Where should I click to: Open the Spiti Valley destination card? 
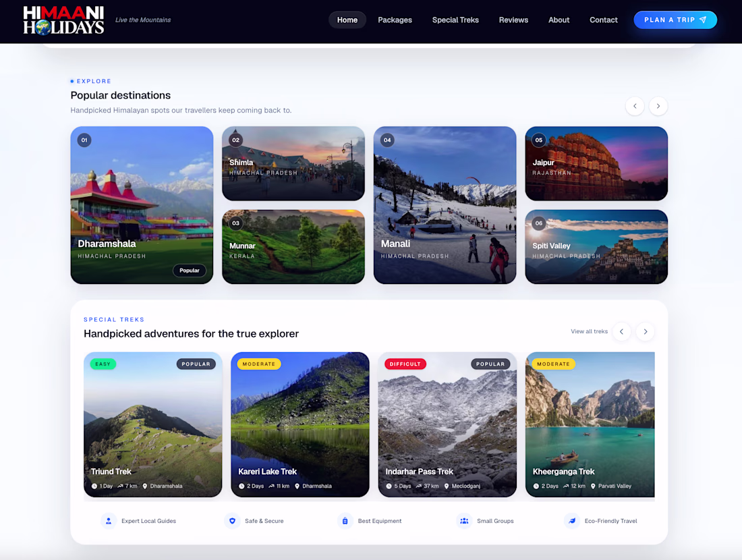click(x=596, y=247)
